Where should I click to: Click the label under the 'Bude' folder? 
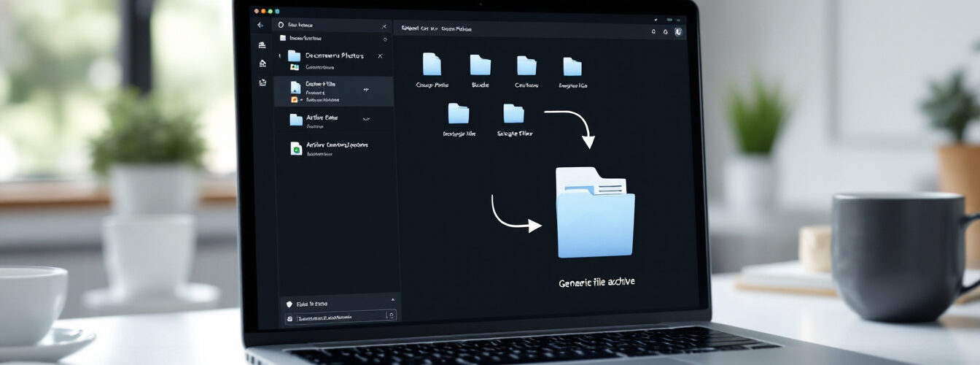481,85
